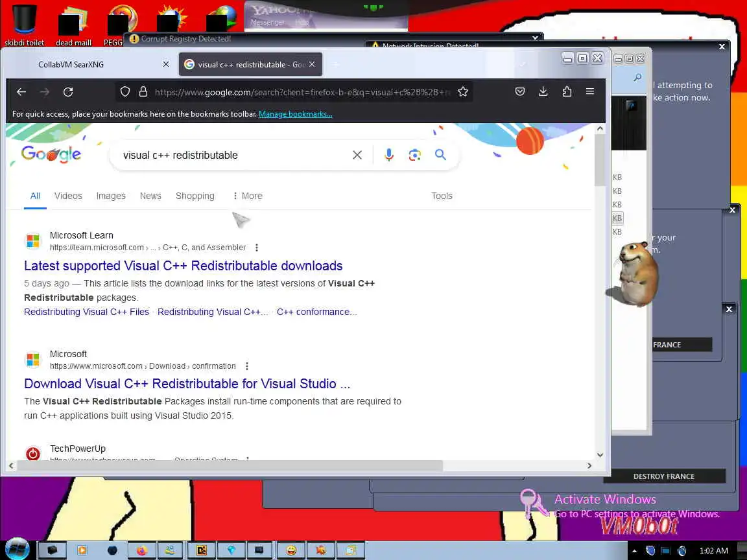Image resolution: width=747 pixels, height=560 pixels.
Task: Open the skibdi toilet desktop icon
Action: 24,25
